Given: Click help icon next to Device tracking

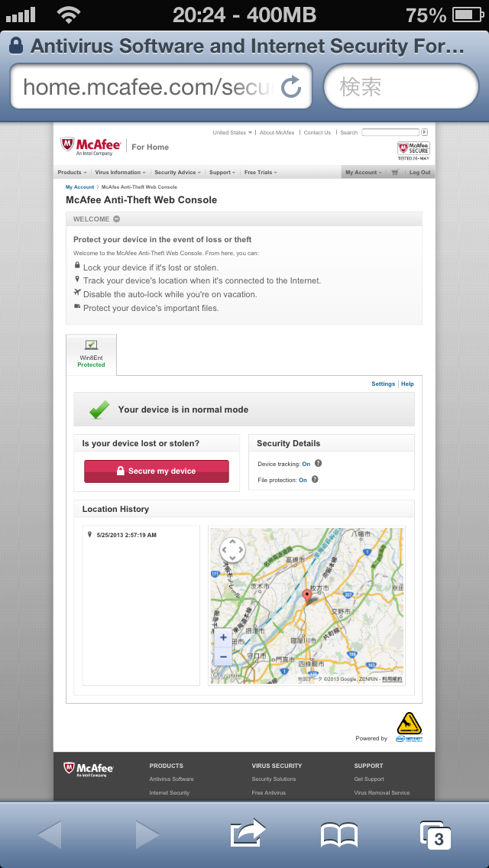Looking at the screenshot, I should (x=319, y=463).
